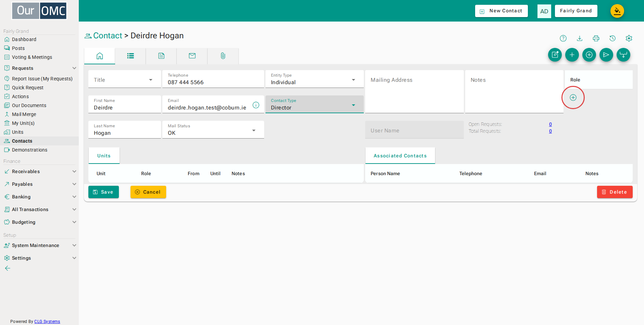The width and height of the screenshot is (644, 325).
Task: Click the Open Requests count link
Action: [x=550, y=124]
